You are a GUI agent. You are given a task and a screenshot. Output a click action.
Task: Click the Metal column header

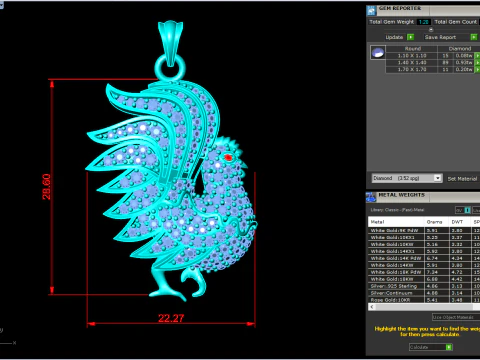(396, 222)
